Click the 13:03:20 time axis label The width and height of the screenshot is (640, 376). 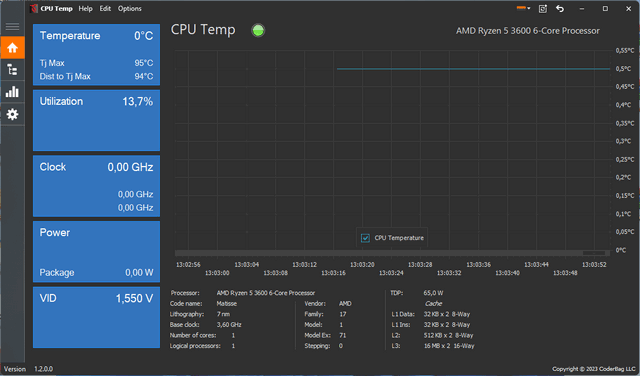click(362, 265)
